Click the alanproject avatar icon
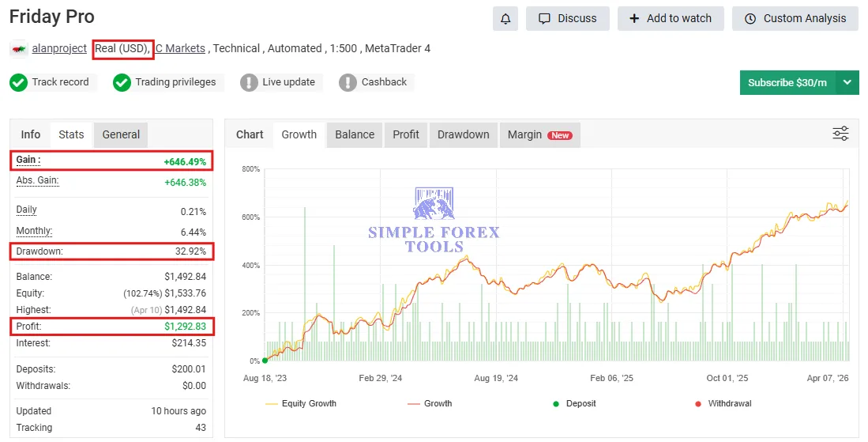This screenshot has width=868, height=442. point(20,49)
